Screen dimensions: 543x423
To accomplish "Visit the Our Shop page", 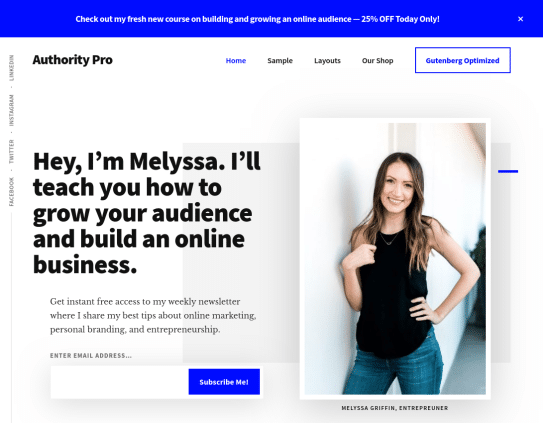I will coord(377,61).
